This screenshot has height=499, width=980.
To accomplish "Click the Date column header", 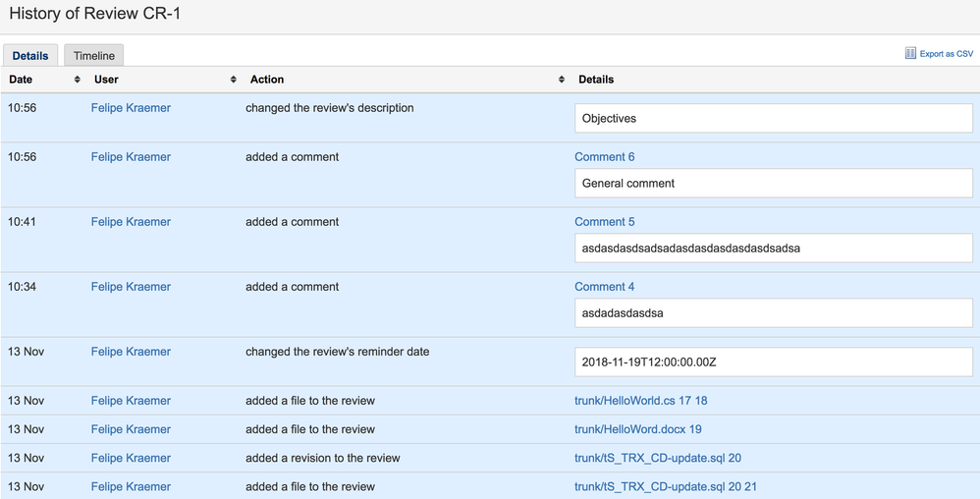I will coord(21,80).
